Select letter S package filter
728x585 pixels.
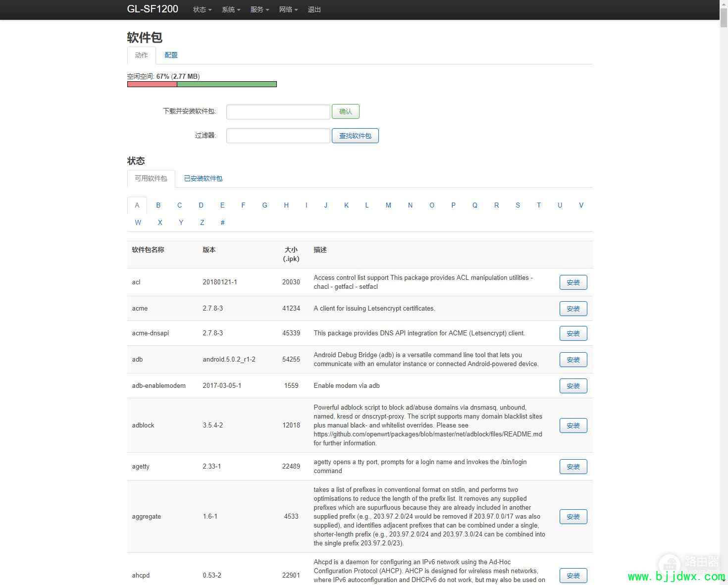coord(518,205)
